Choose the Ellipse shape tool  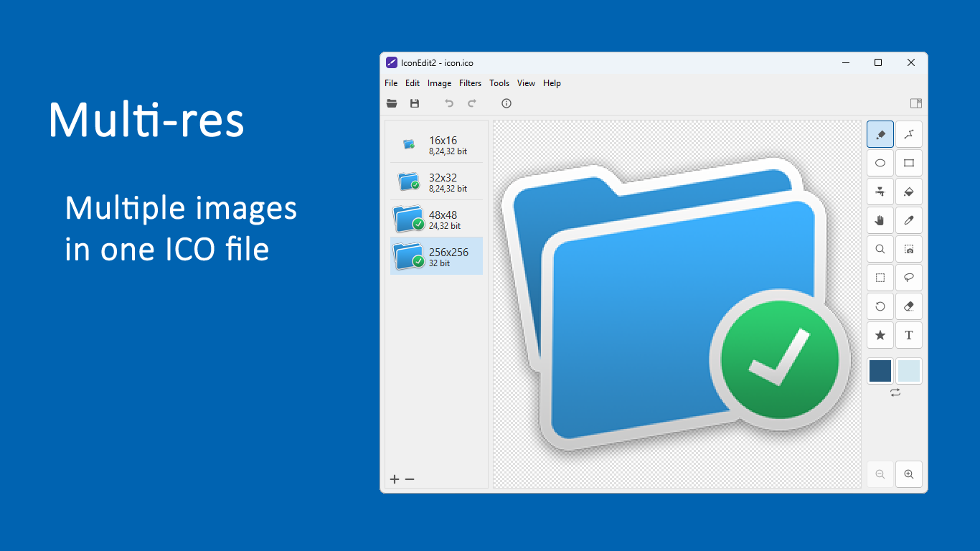click(880, 163)
